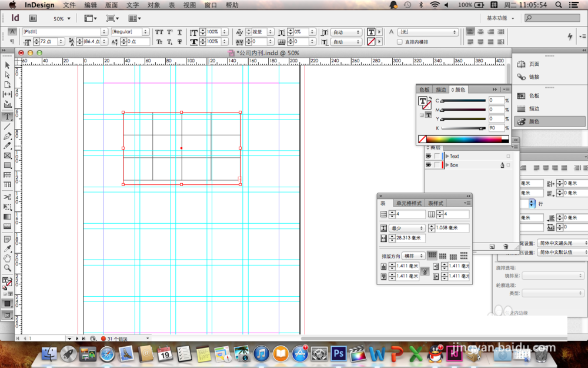Switch to the 表样式 tab
Screen dimensions: 588x368
435,203
